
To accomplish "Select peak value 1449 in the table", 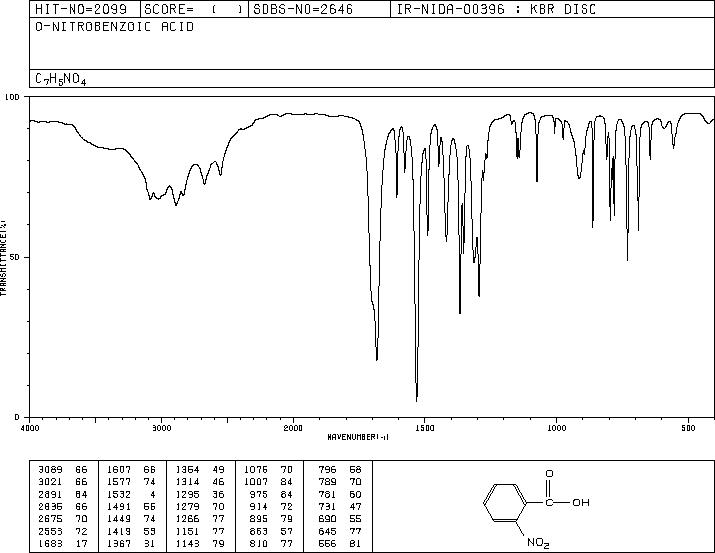I will [x=119, y=519].
